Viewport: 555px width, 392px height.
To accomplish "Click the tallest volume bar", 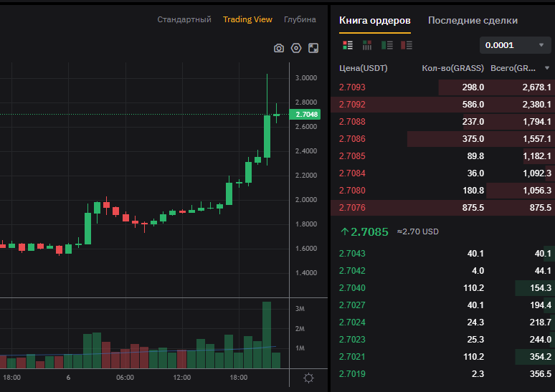I will (x=267, y=335).
